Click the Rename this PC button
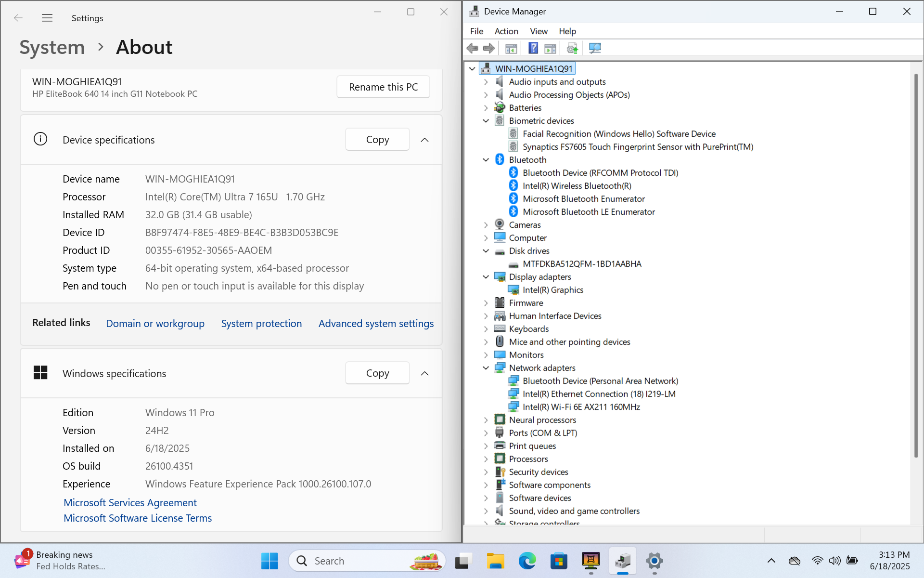The image size is (924, 578). [x=383, y=87]
